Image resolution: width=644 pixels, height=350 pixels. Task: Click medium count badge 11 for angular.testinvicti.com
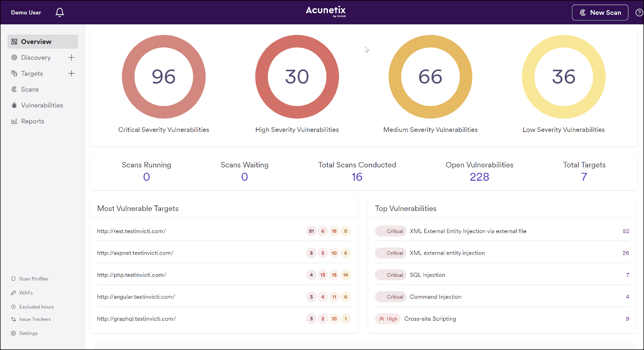(334, 297)
